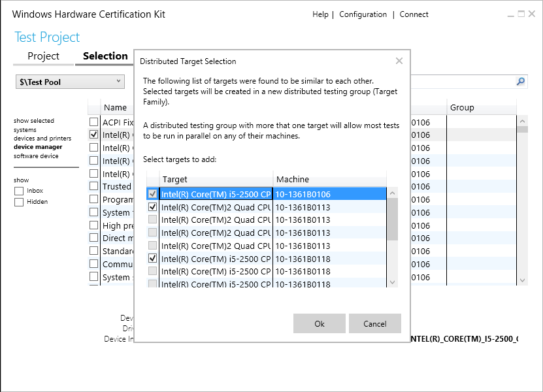Viewport: 543px width, 392px height.
Task: Click Configuration in the header
Action: [363, 14]
